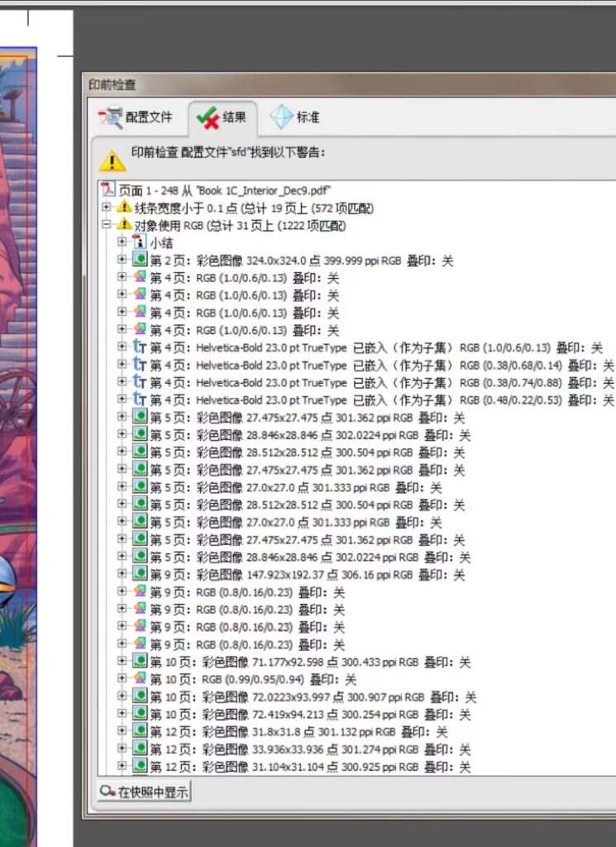616x847 pixels.
Task: Collapse the 对象使用 RGB warning node
Action: click(106, 225)
